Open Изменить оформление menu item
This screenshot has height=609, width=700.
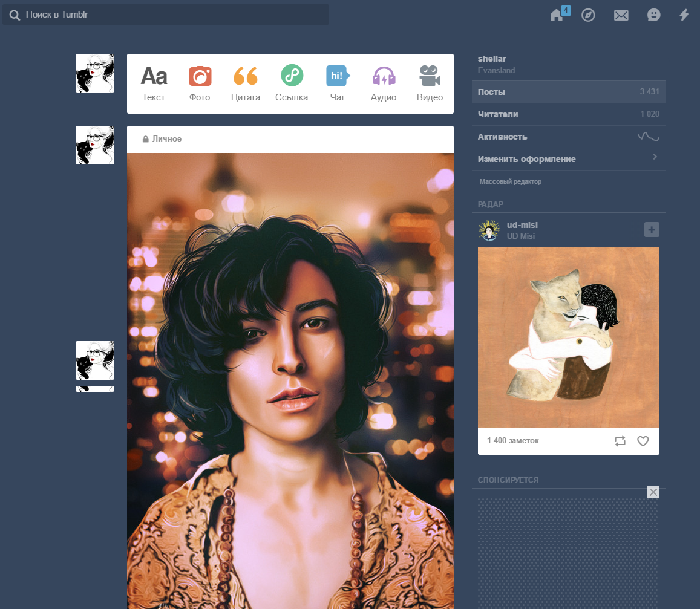click(568, 159)
